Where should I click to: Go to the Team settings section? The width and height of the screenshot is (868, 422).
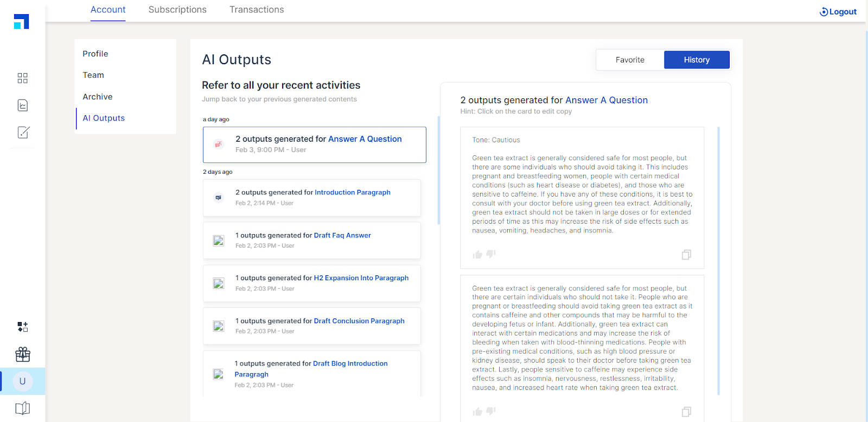93,75
